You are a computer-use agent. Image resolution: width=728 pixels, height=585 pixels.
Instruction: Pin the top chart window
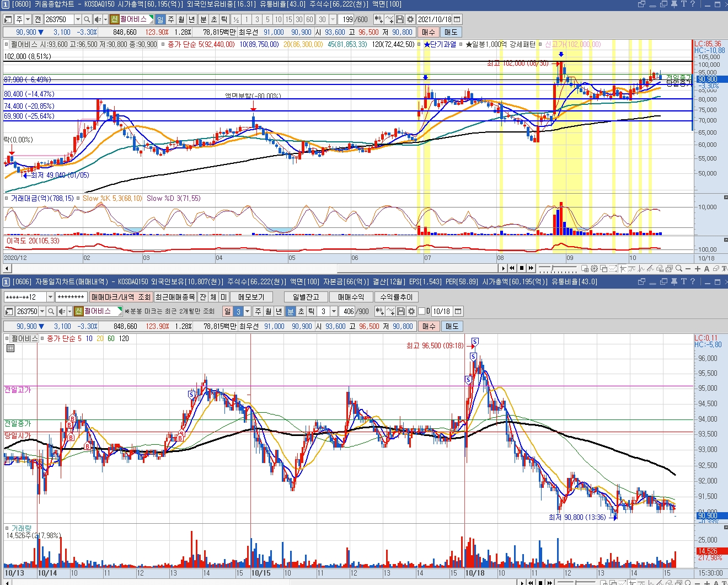click(x=673, y=4)
